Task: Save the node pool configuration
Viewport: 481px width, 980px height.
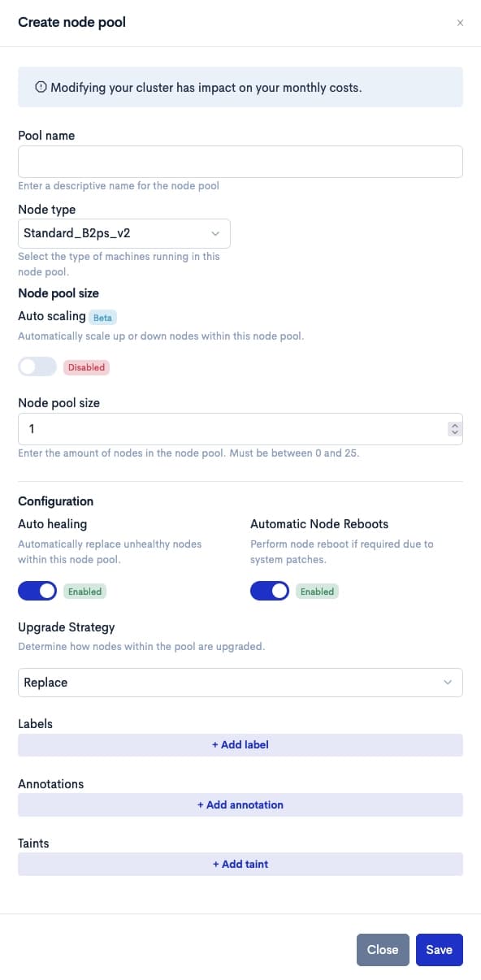Action: (x=440, y=949)
